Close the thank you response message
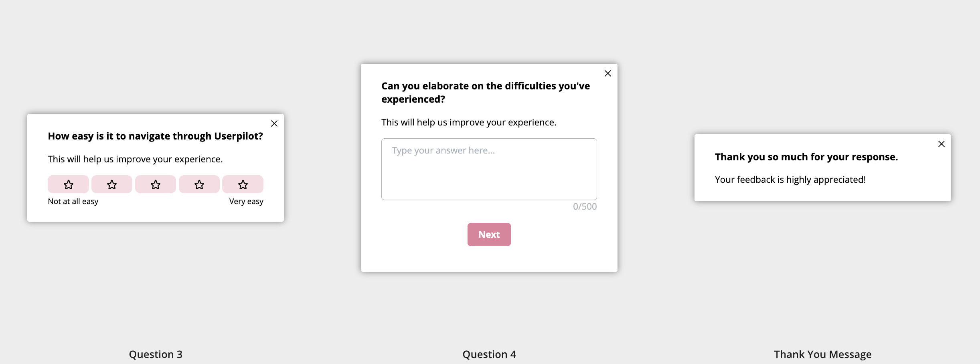 [942, 144]
